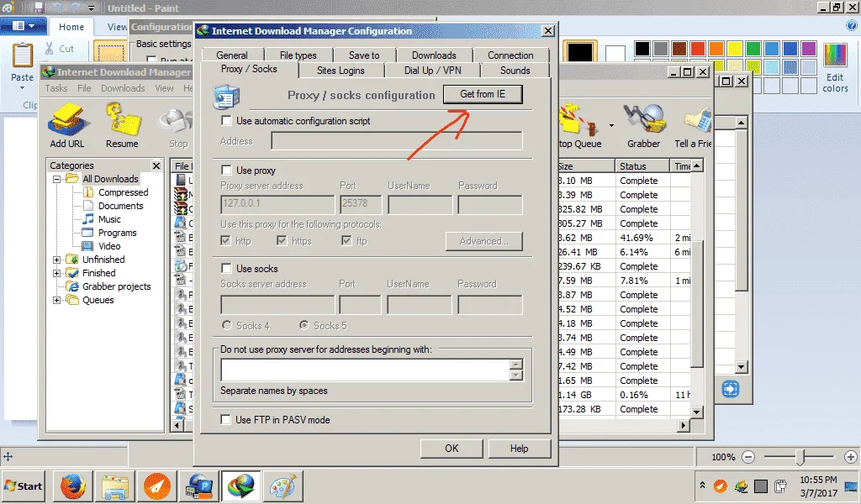Click the Cut scissors icon in Paint
The width and height of the screenshot is (861, 504).
[50, 49]
